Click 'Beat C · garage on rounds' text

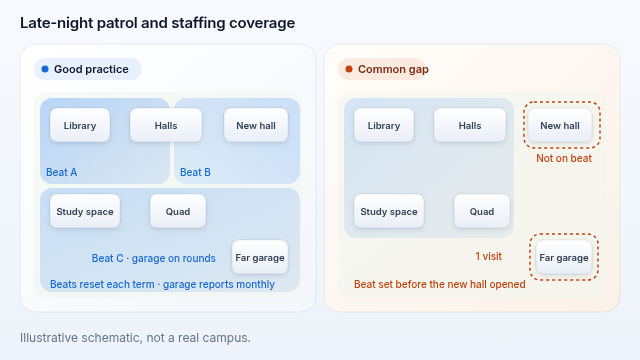(153, 258)
